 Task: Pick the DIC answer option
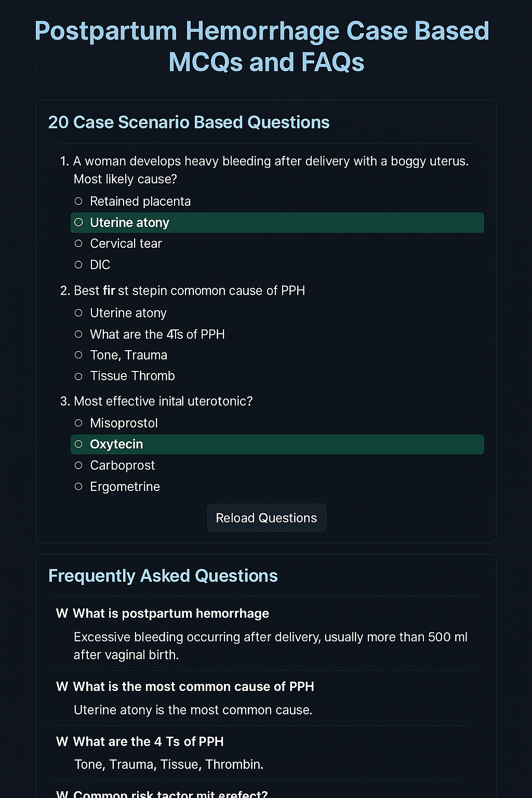78,265
